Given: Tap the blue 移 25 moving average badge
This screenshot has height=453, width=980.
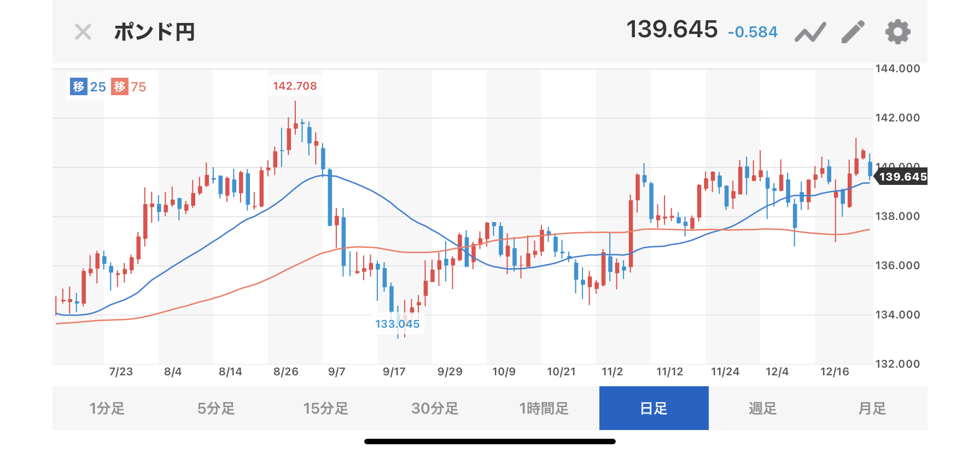Looking at the screenshot, I should click(88, 86).
